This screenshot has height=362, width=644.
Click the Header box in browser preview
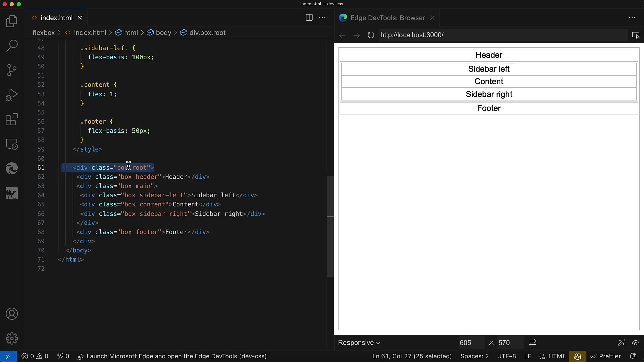point(489,55)
